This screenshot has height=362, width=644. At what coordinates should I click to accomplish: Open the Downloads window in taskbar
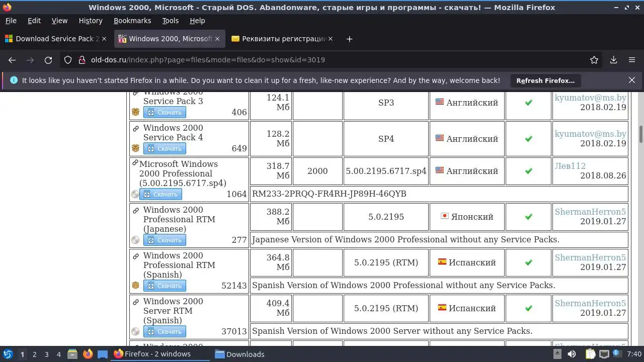240,354
